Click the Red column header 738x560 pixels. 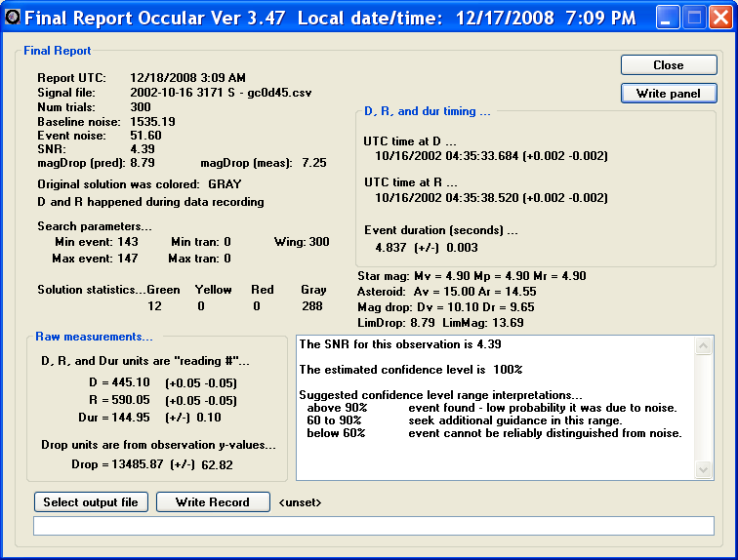[x=263, y=290]
